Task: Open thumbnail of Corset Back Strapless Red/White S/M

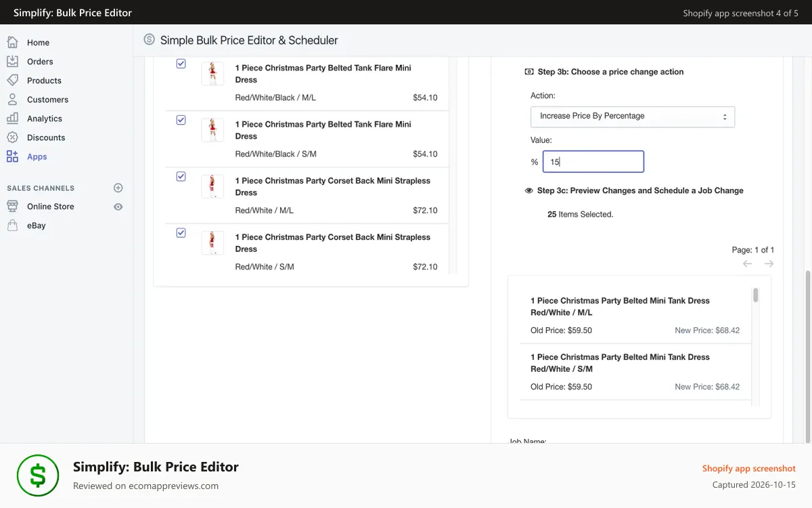Action: coord(212,242)
